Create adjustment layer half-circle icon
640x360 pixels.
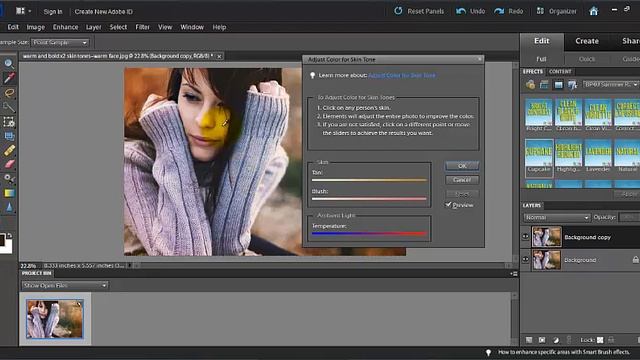coord(556,340)
